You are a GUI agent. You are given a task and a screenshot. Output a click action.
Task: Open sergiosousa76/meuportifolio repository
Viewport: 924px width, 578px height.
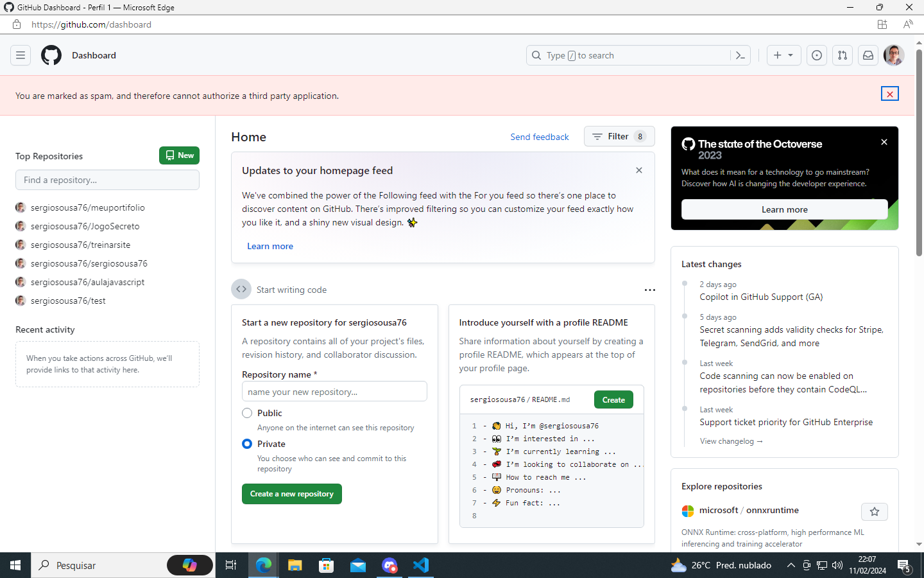point(88,207)
